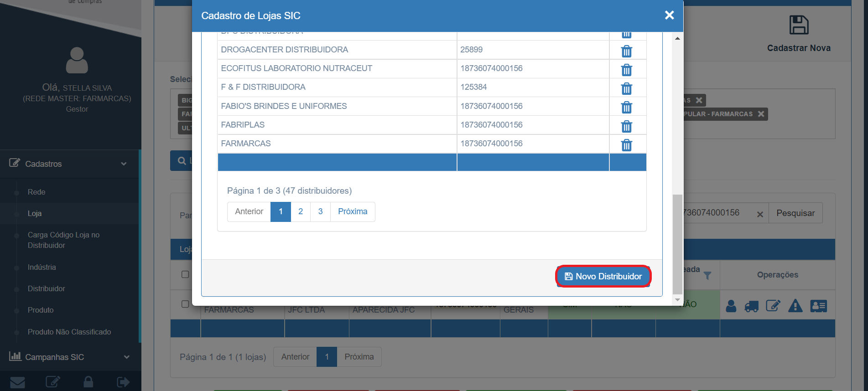Go to page 2 of distributors
The image size is (868, 391).
(x=301, y=211)
